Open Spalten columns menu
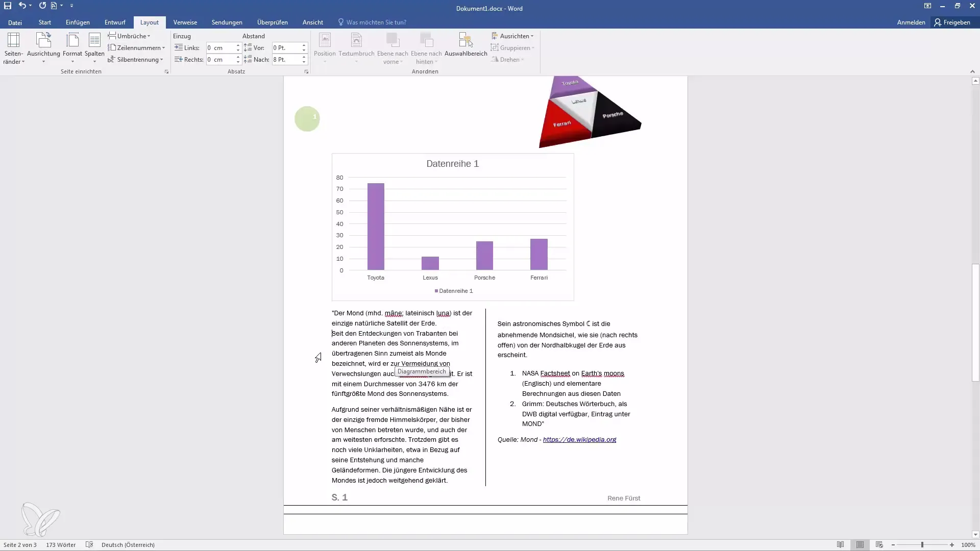The image size is (980, 551). pos(94,48)
